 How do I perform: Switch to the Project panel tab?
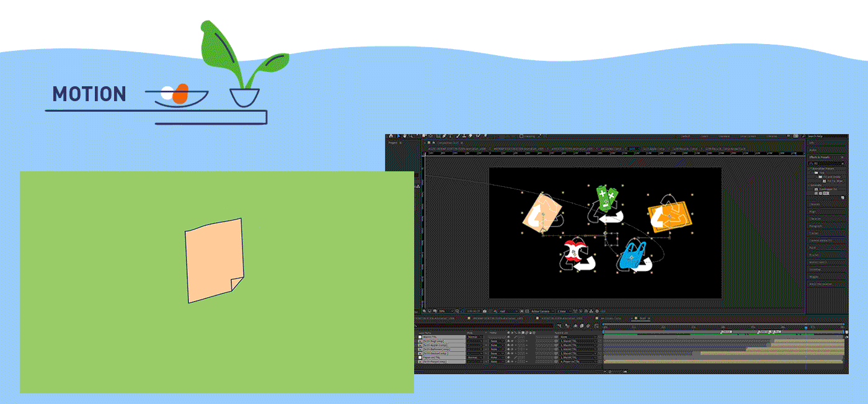(x=393, y=143)
